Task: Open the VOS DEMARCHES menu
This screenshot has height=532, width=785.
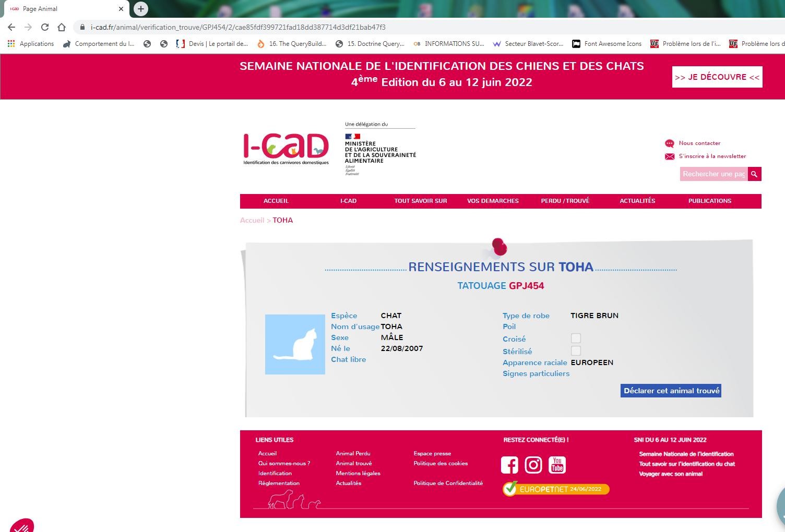Action: tap(492, 201)
